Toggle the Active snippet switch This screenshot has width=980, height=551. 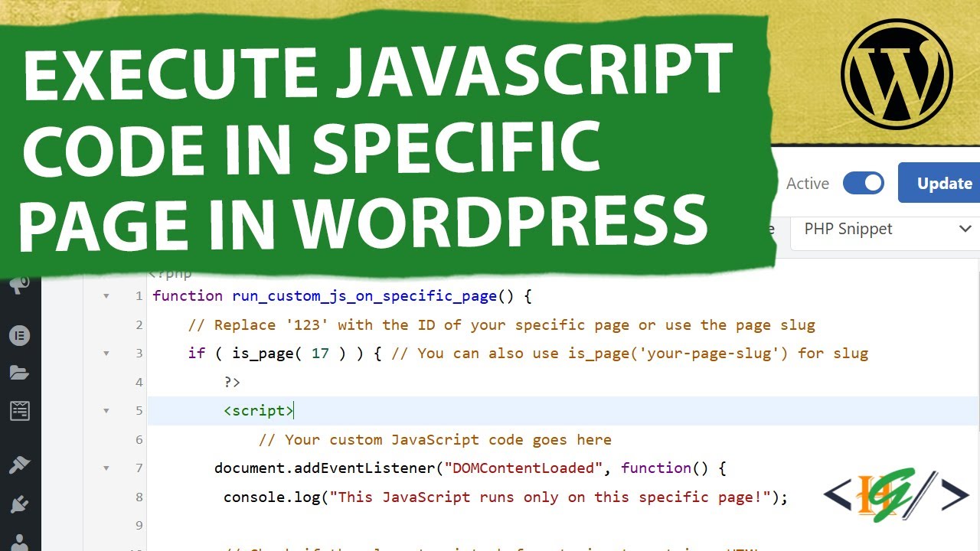pos(863,184)
